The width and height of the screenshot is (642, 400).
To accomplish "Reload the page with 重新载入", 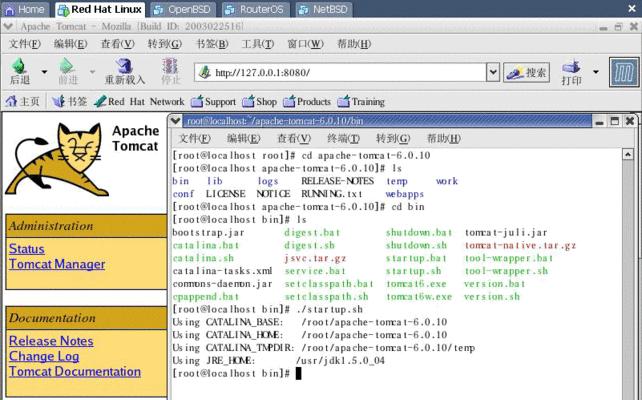I will click(125, 71).
